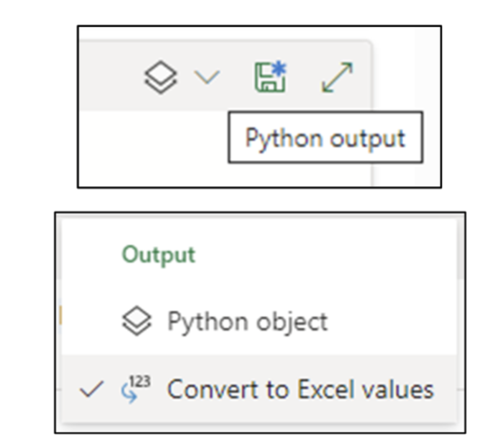Toggle the checkmark beside Convert to Excel values
This screenshot has height=443, width=504.
tap(92, 390)
